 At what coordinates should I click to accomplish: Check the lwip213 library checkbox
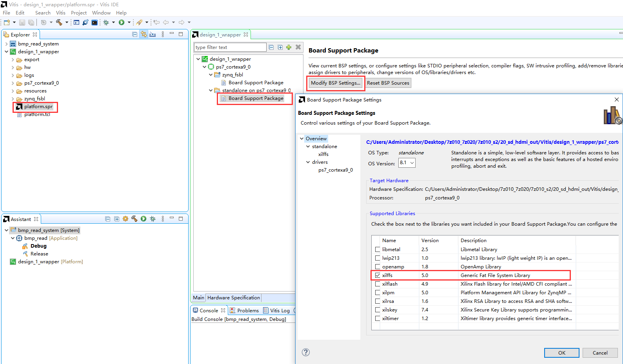click(378, 258)
